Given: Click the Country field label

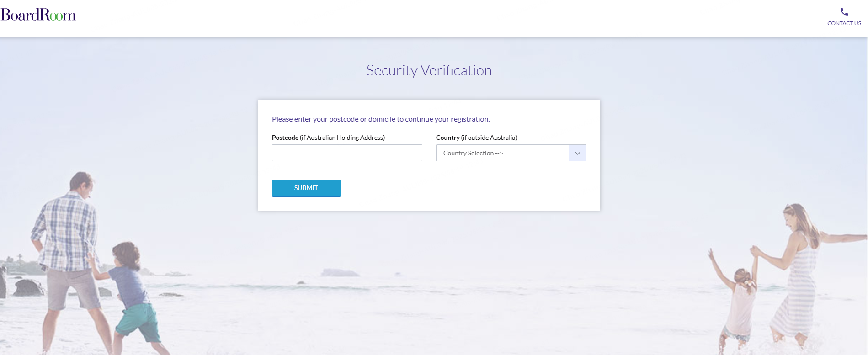Looking at the screenshot, I should click(448, 138).
